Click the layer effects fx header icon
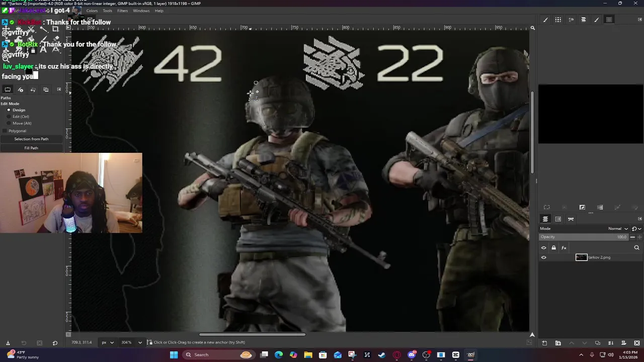 (x=564, y=247)
